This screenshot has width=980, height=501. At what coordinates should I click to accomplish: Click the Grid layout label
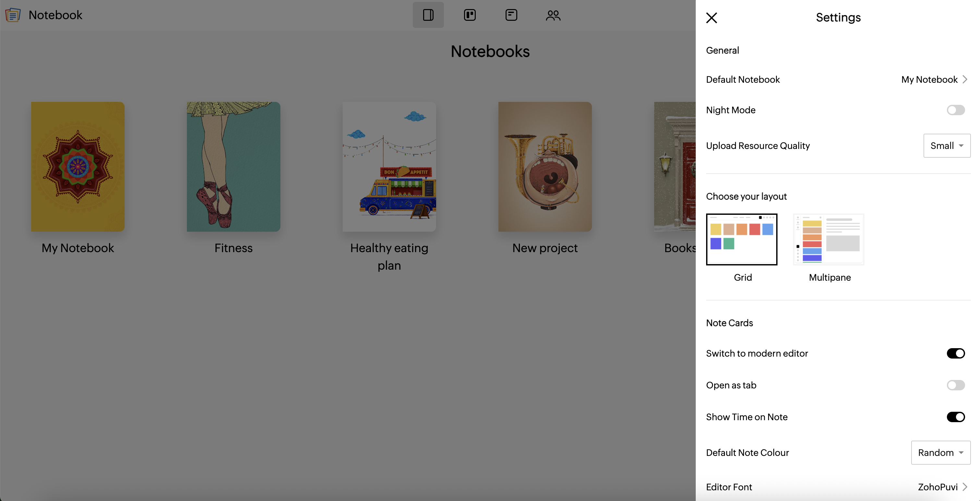point(742,277)
